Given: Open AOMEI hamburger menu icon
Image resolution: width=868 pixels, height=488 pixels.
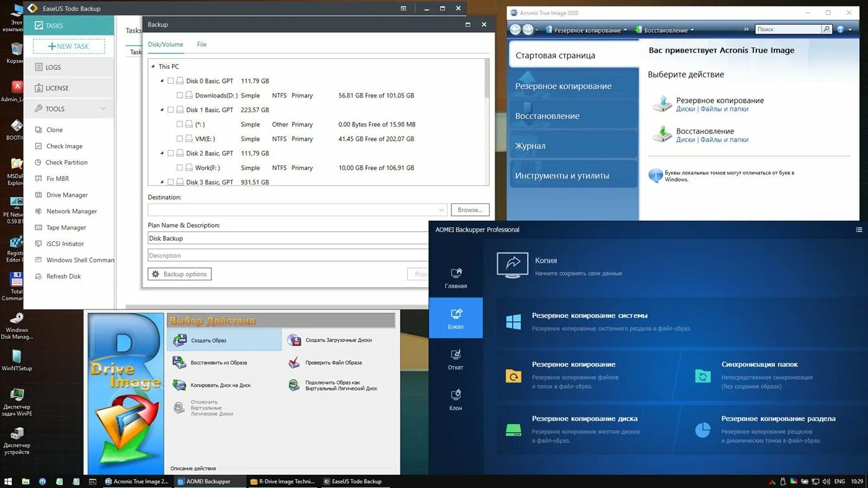Looking at the screenshot, I should 859,230.
